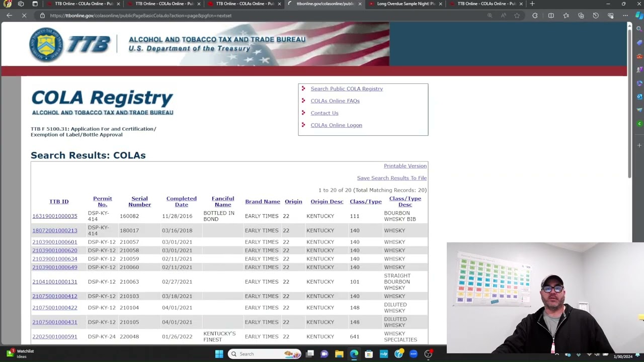Open Microsoft Store from the taskbar
This screenshot has height=362, width=644.
(x=369, y=354)
